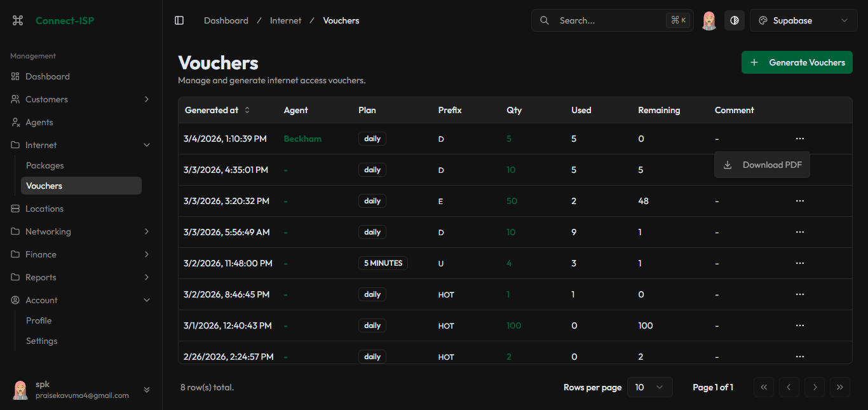This screenshot has width=868, height=410.
Task: Toggle the sidebar collapse icon
Action: coord(179,20)
